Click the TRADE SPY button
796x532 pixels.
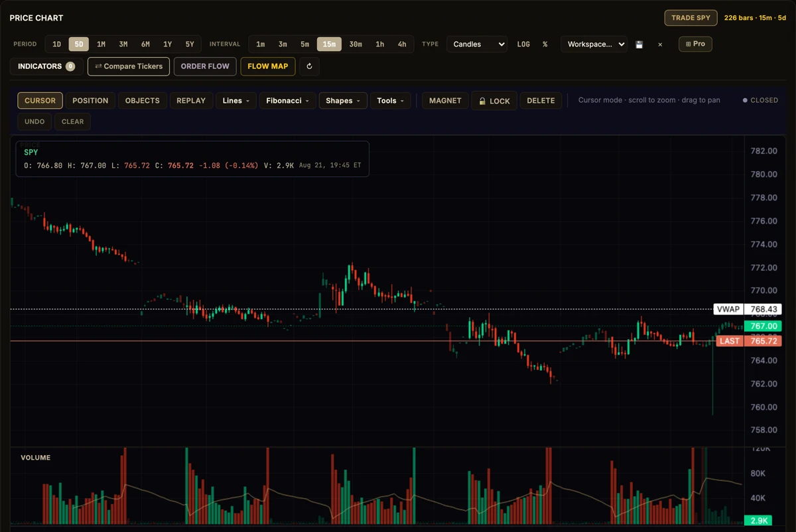pyautogui.click(x=691, y=18)
